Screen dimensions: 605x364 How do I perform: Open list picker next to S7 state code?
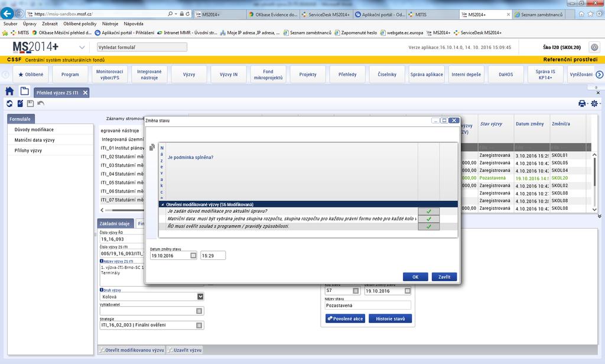356,291
